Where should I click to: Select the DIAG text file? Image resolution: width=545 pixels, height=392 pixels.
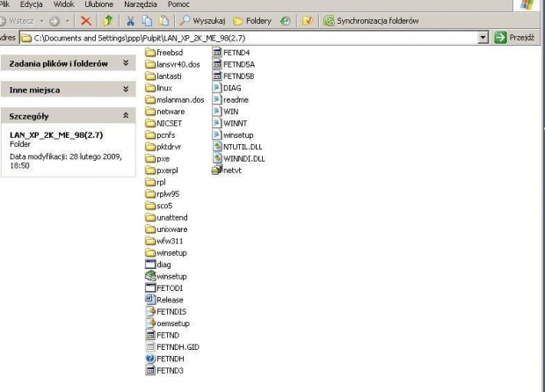coord(227,88)
